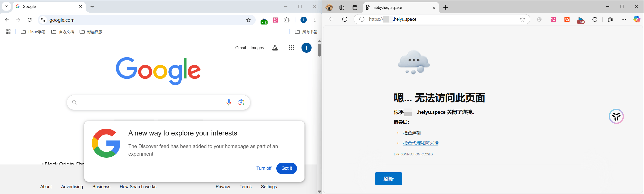
Task: Open the 检查代理和防火墙 link
Action: [421, 143]
